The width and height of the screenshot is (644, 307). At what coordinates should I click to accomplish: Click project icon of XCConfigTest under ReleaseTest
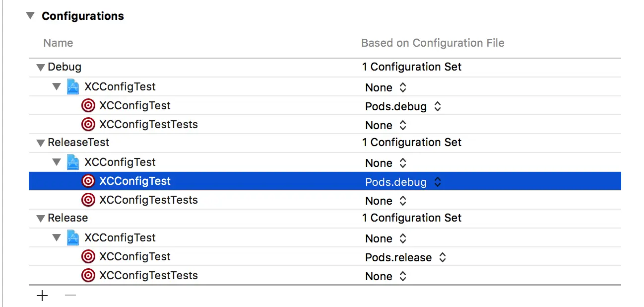[x=73, y=162]
